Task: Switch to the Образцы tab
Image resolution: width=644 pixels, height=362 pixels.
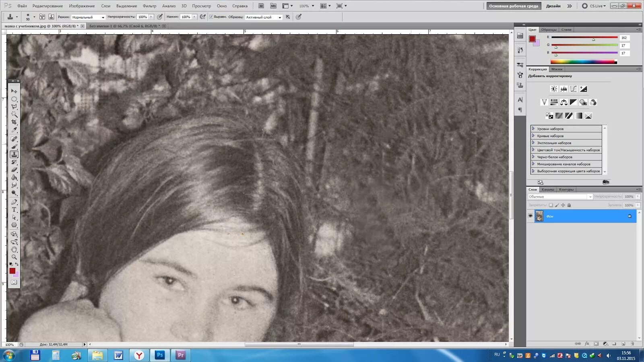Action: pyautogui.click(x=549, y=30)
